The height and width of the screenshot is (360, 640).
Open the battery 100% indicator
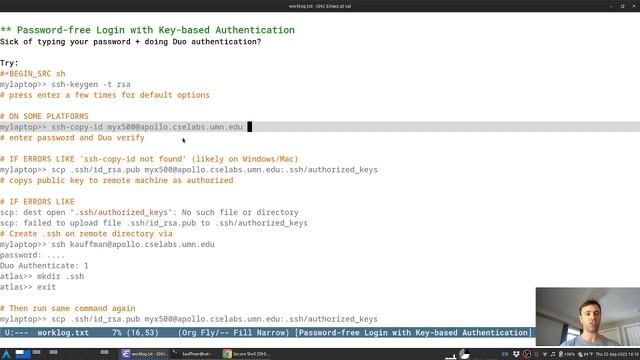tap(567, 354)
